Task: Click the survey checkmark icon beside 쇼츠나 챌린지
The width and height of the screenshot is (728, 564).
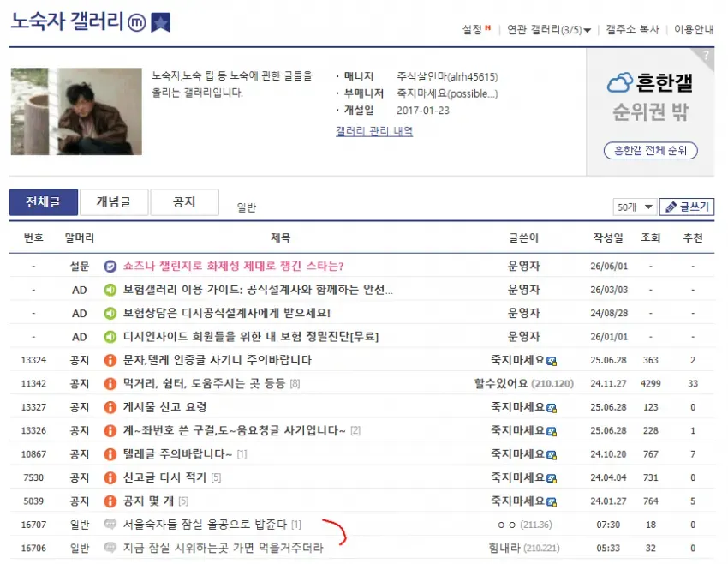Action: pyautogui.click(x=110, y=267)
